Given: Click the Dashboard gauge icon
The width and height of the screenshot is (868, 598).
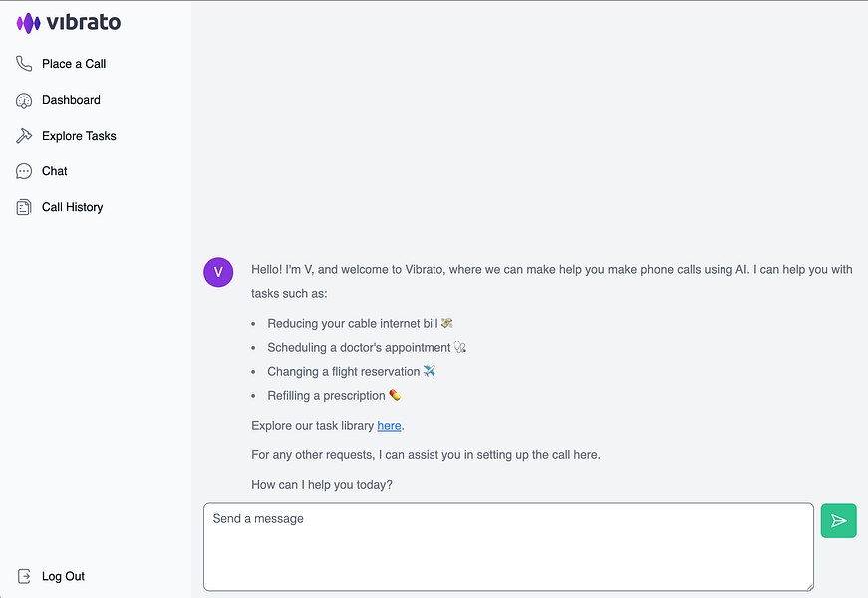Looking at the screenshot, I should (24, 100).
